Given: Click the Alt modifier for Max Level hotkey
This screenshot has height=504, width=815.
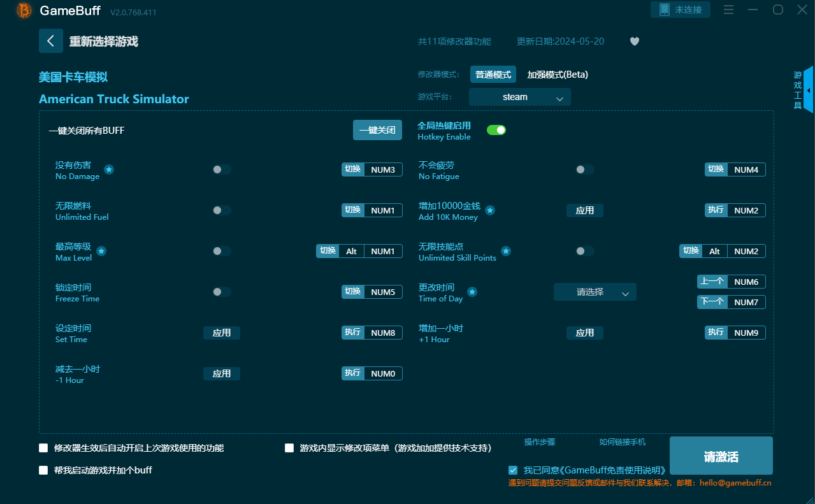Looking at the screenshot, I should click(x=352, y=251).
